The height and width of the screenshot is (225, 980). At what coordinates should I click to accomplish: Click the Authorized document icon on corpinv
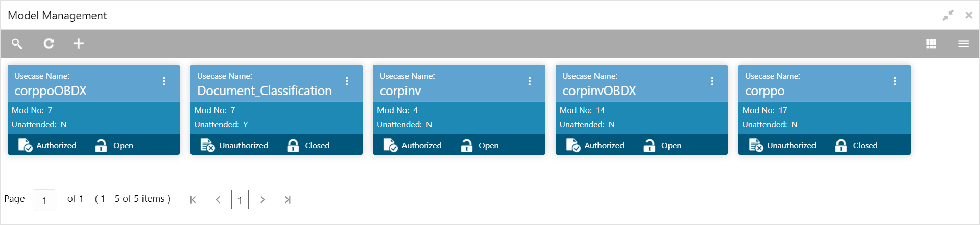pyautogui.click(x=391, y=145)
